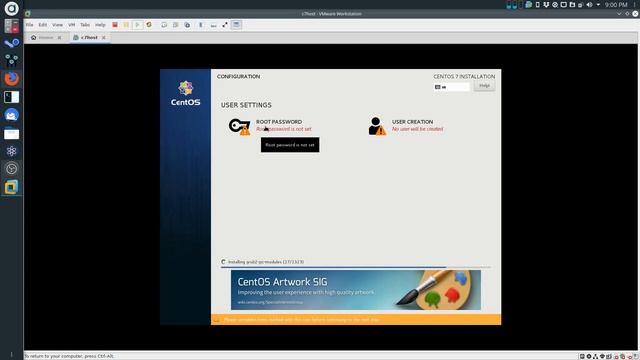640x360 pixels.
Task: Click the red power off VM icon
Action: point(115,25)
